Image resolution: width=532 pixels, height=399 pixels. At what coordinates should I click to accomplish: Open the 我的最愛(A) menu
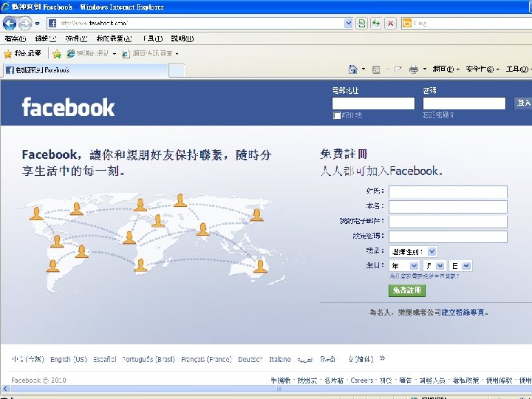point(114,38)
